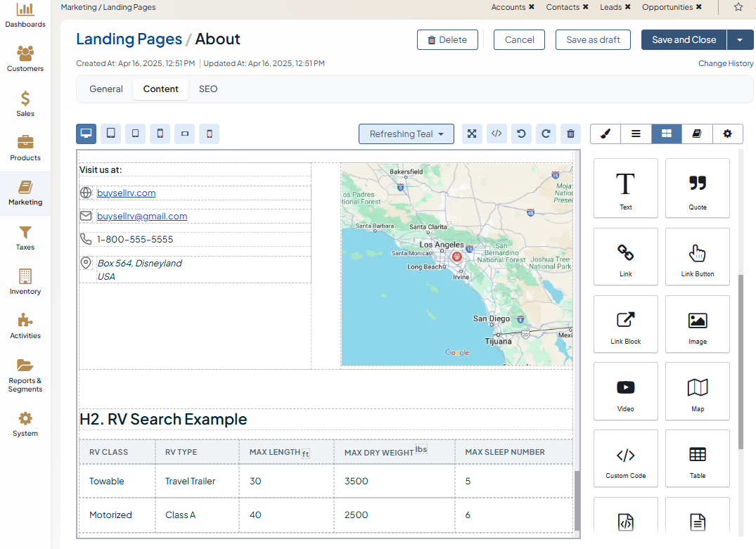Undo the last editor change
The width and height of the screenshot is (756, 549).
[521, 134]
